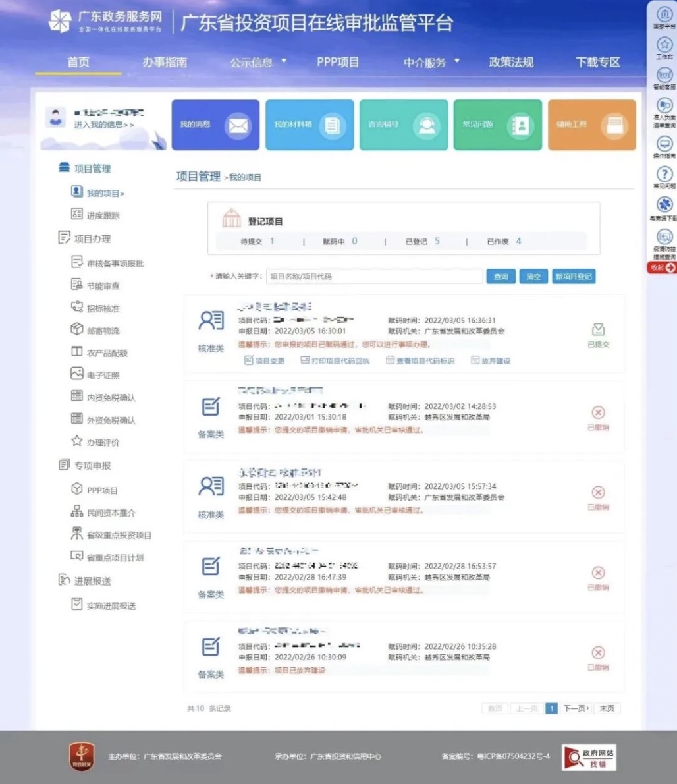Click 常见问题 question mark icon
677x784 pixels.
[664, 178]
